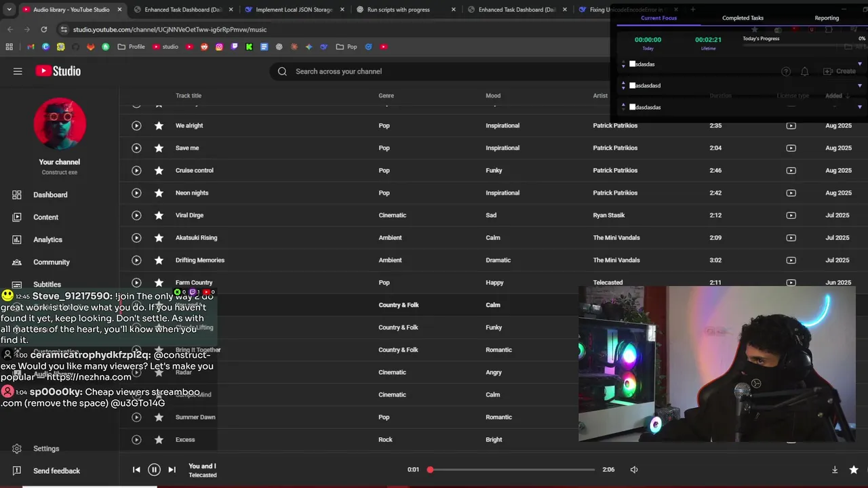Check the "dasdasdas" task checkbox
The height and width of the screenshot is (488, 868).
(633, 107)
